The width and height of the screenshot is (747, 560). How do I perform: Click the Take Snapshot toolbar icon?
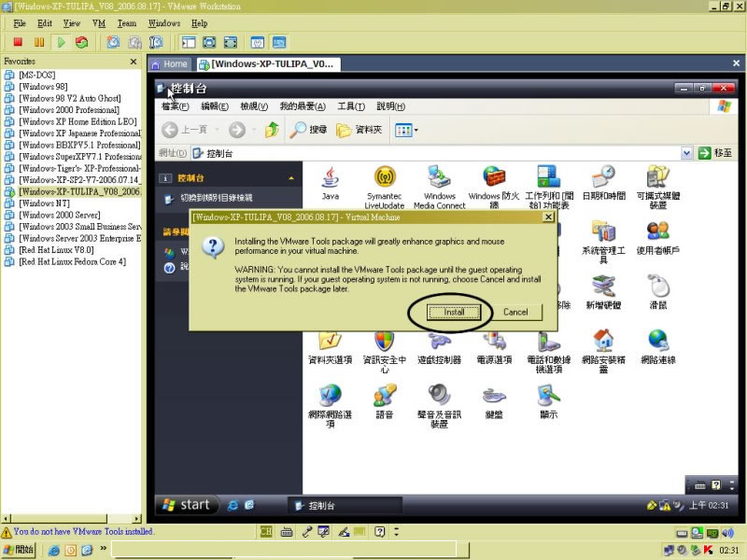pyautogui.click(x=113, y=42)
